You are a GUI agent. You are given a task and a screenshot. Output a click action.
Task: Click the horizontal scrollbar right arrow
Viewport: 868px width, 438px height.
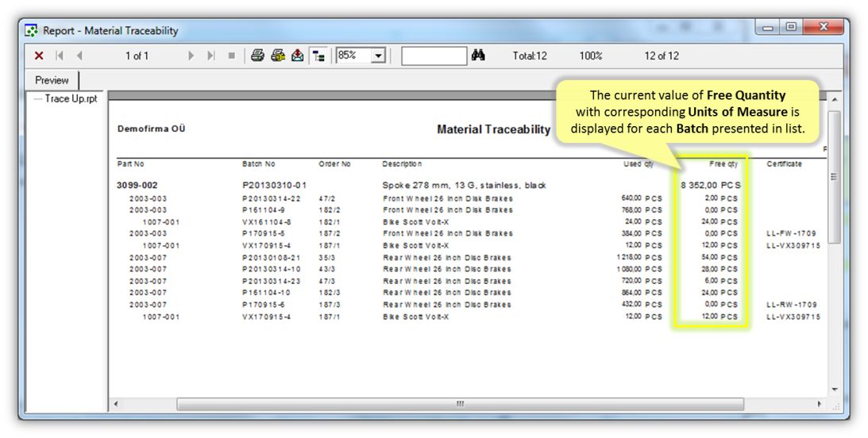click(x=820, y=404)
